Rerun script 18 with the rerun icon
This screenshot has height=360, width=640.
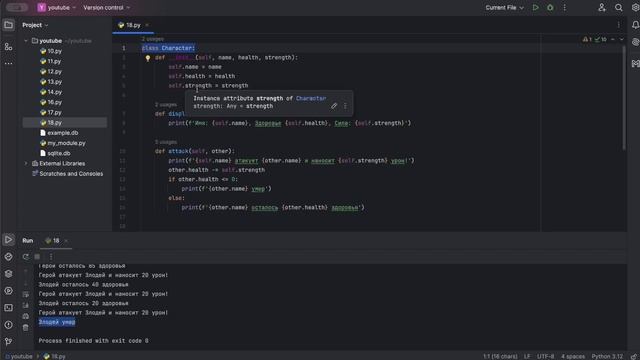click(26, 257)
